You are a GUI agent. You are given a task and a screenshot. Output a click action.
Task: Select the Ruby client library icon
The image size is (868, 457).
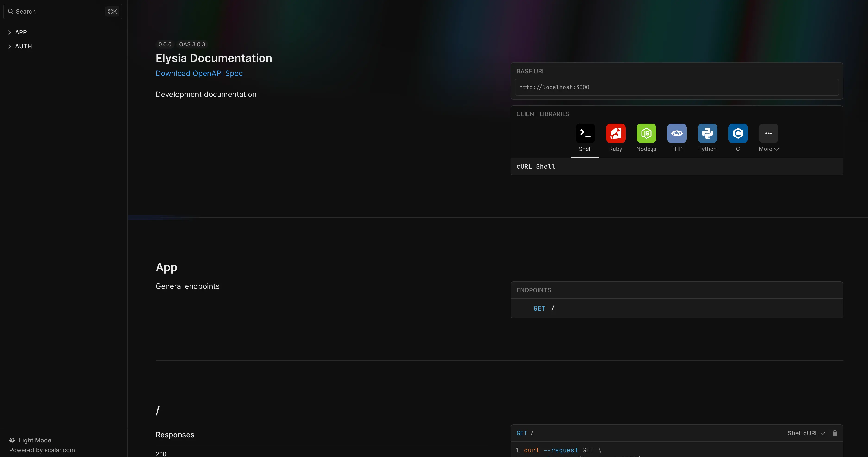click(616, 133)
